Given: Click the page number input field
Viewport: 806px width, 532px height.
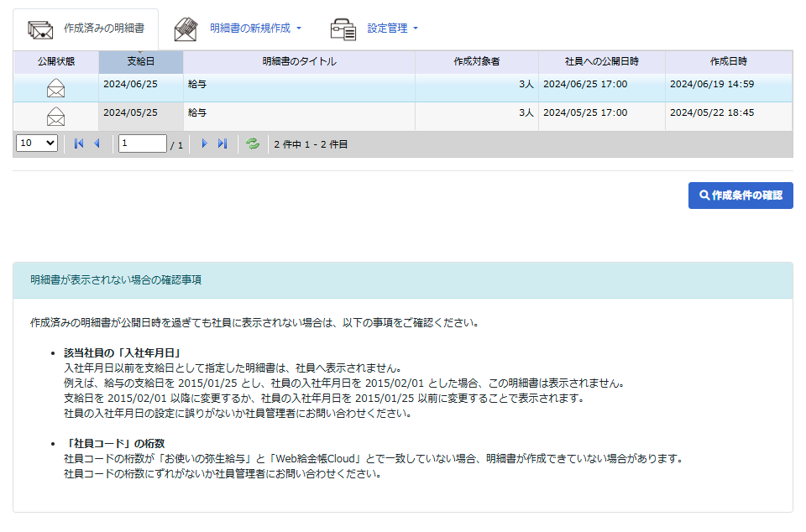Looking at the screenshot, I should [142, 143].
